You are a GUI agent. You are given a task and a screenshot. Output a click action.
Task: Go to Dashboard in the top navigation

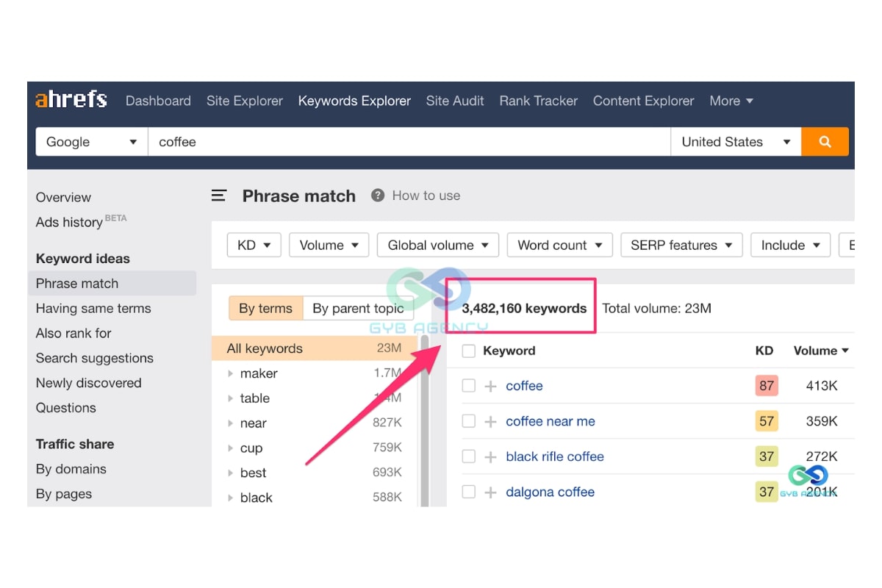(x=158, y=101)
